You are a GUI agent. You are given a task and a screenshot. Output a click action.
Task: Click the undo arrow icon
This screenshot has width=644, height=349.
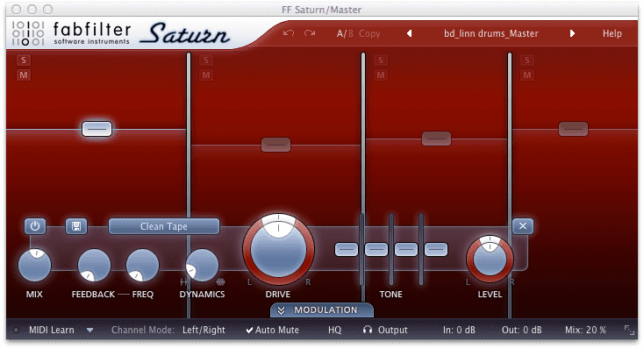point(289,33)
